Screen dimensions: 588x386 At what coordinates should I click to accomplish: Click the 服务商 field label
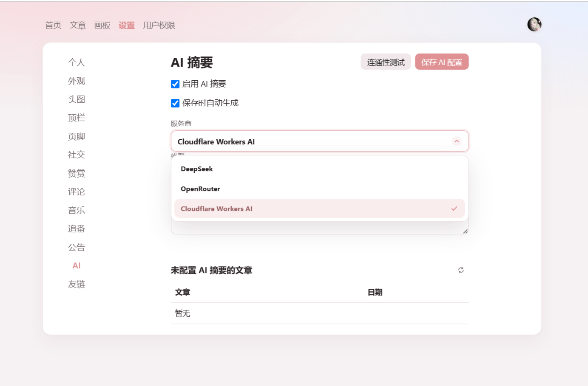click(181, 124)
